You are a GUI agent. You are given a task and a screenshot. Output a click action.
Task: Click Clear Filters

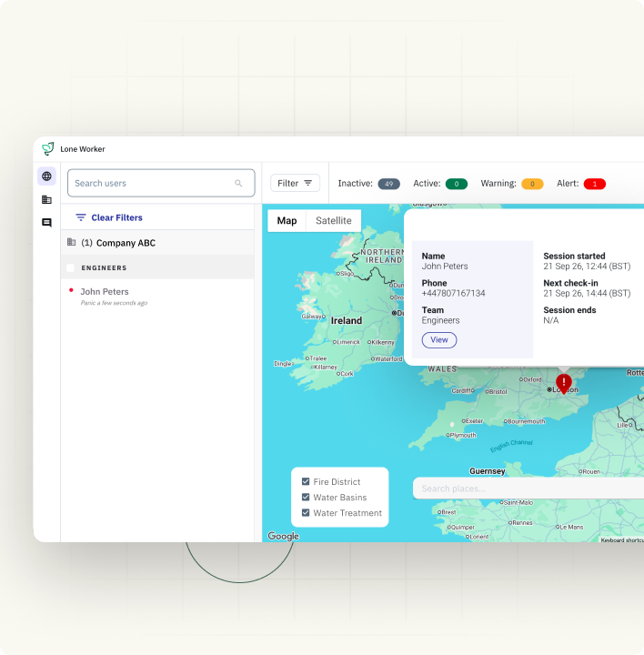point(116,217)
